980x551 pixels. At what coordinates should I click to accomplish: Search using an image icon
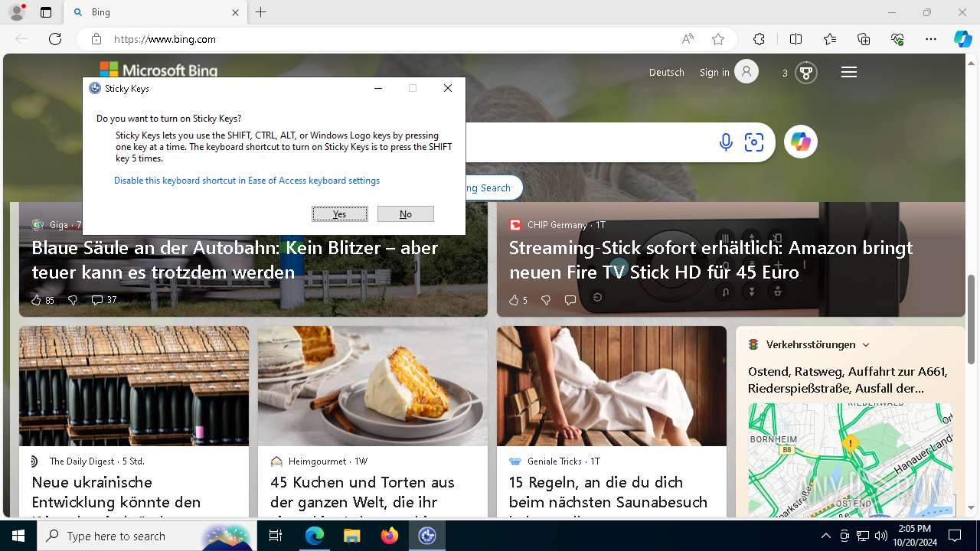pyautogui.click(x=754, y=142)
